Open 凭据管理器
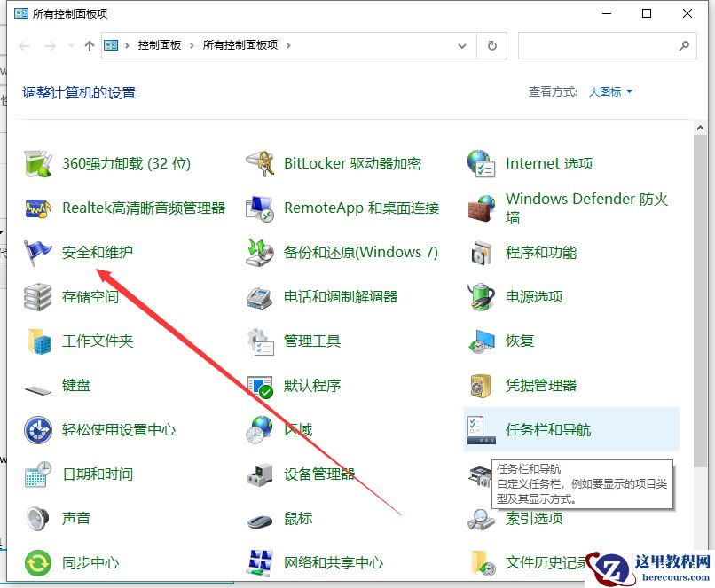The image size is (715, 588). click(x=539, y=385)
